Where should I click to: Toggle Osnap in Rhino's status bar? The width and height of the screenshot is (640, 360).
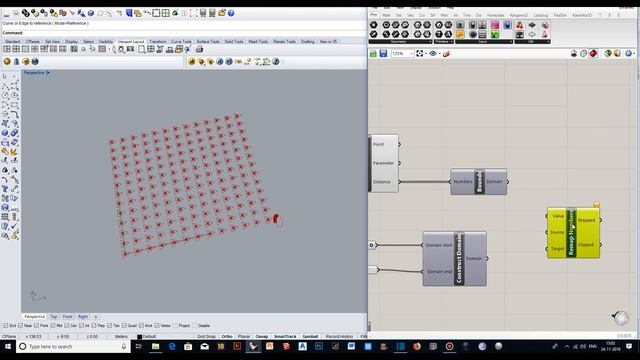262,337
